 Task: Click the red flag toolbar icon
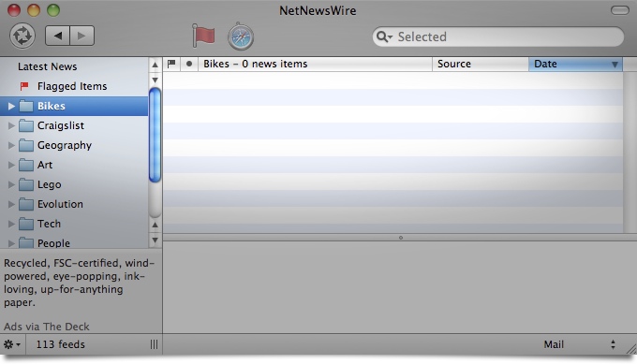[x=203, y=36]
